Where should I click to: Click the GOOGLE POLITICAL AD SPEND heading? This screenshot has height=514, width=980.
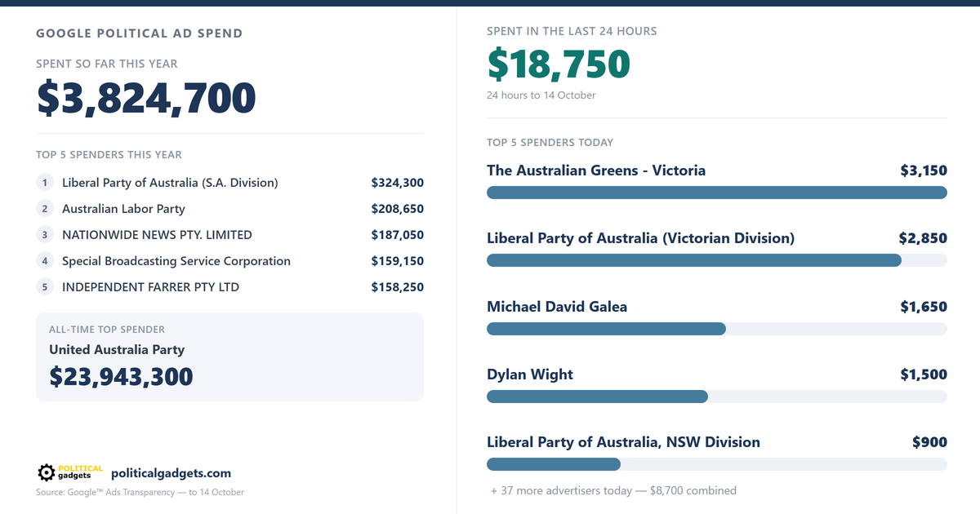point(140,33)
